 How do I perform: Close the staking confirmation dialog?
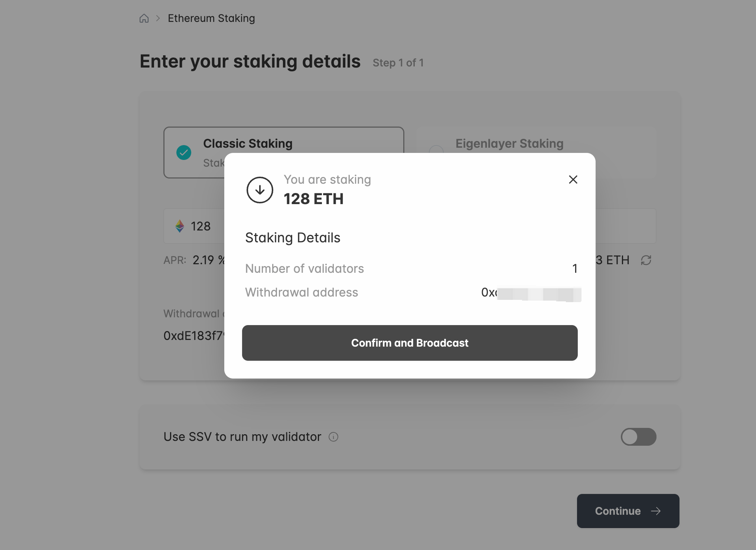pos(573,180)
